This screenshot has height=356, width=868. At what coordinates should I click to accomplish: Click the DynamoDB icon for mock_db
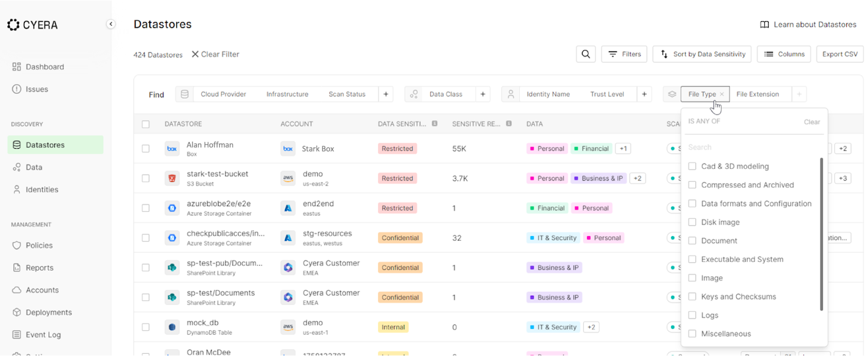pos(172,327)
